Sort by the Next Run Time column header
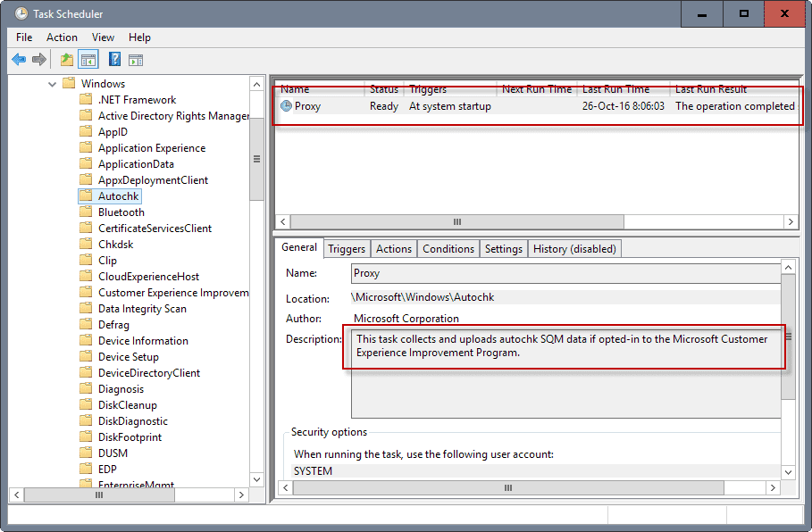Screen dimensions: 812x532 pos(537,89)
